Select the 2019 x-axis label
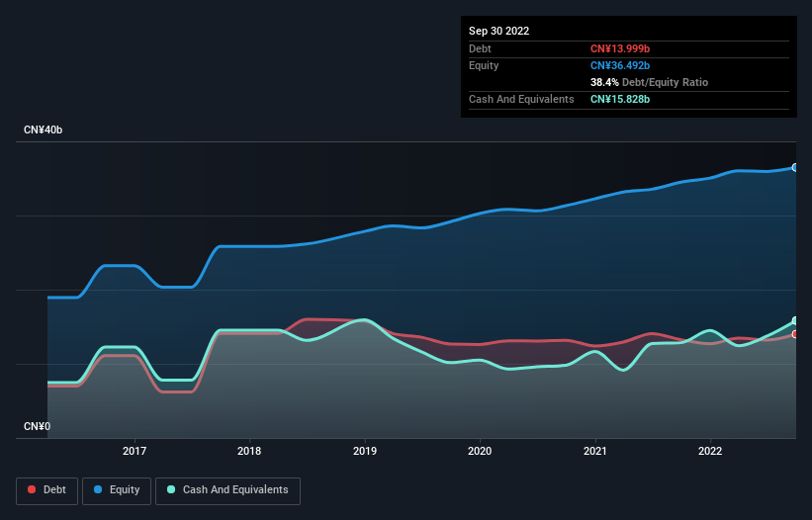The height and width of the screenshot is (520, 812). (x=365, y=451)
